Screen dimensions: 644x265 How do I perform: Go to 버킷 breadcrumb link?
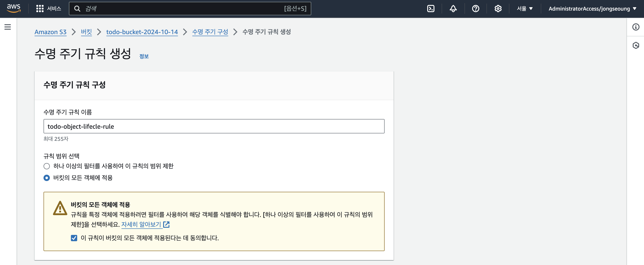(x=86, y=32)
